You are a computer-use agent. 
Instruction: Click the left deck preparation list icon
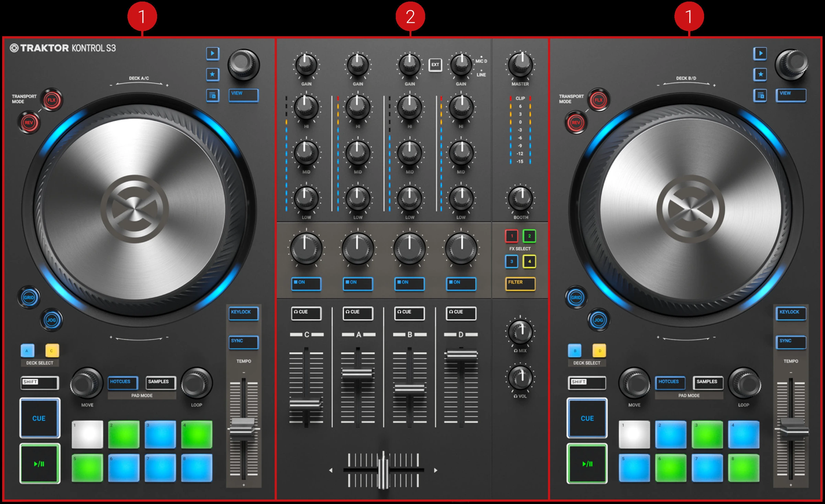212,95
